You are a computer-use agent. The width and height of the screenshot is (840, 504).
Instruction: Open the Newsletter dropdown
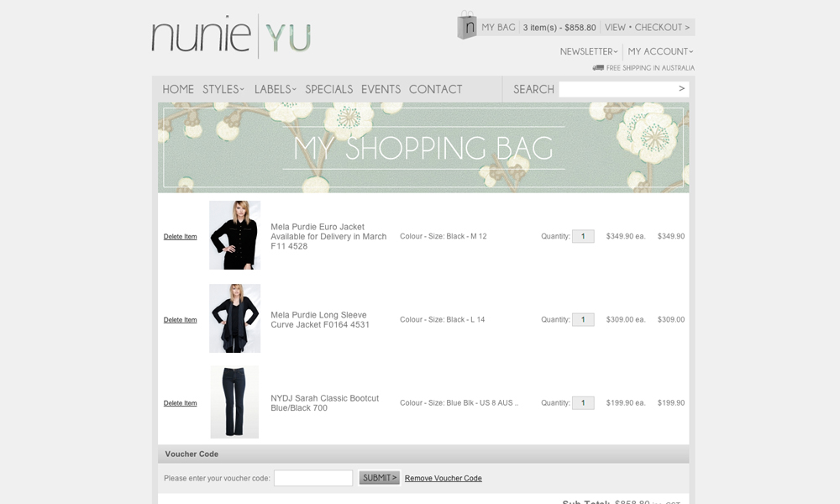coord(589,52)
